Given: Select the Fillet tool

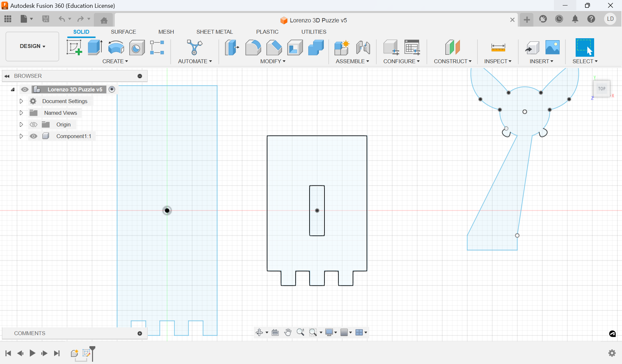Looking at the screenshot, I should pos(253,48).
